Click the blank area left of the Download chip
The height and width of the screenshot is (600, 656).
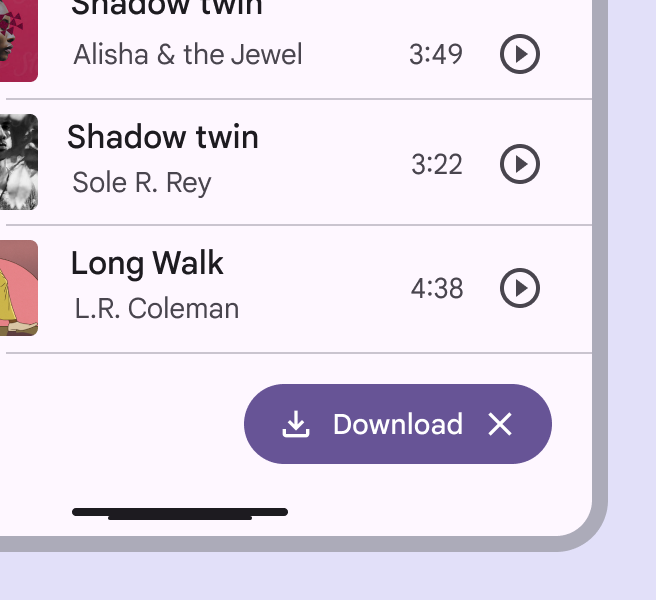120,424
